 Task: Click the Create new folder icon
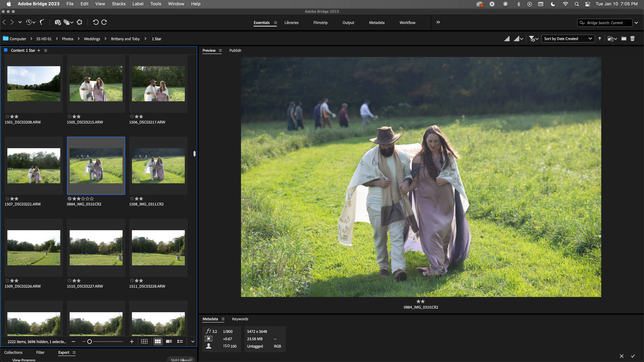[x=624, y=39]
